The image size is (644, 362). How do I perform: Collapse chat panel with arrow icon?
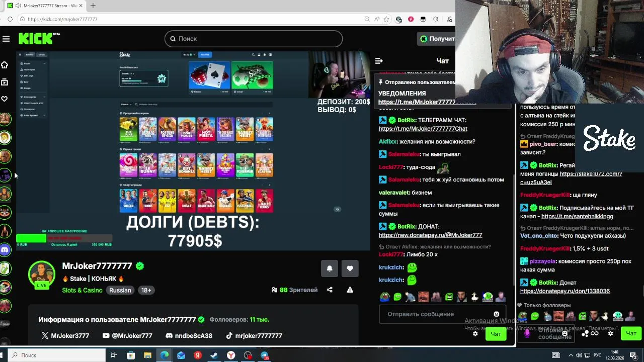tap(379, 61)
